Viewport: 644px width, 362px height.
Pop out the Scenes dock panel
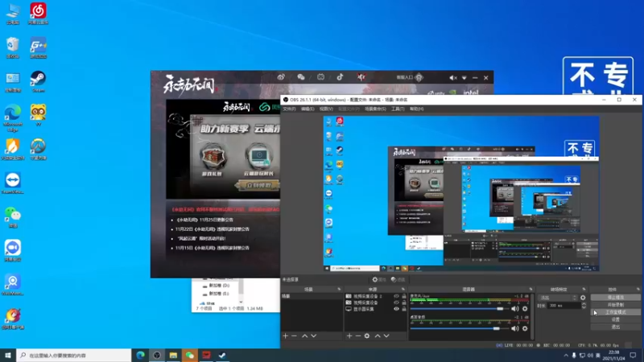[339, 290]
